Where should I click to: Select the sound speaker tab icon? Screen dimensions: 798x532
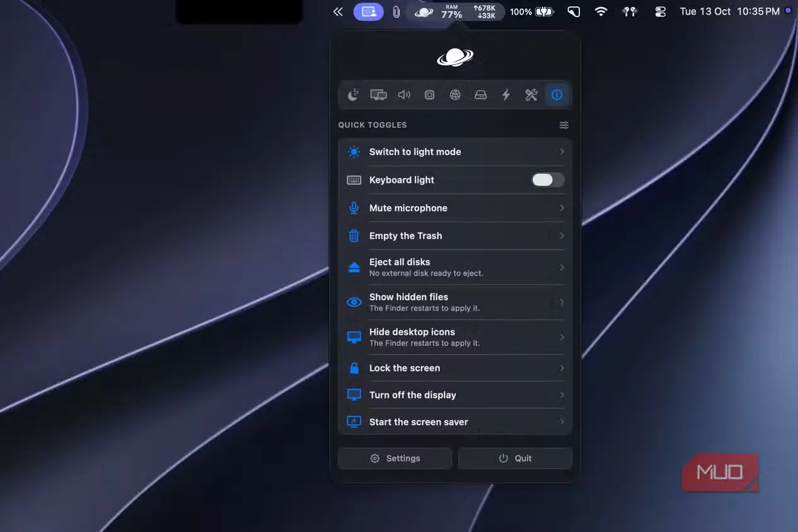click(404, 95)
